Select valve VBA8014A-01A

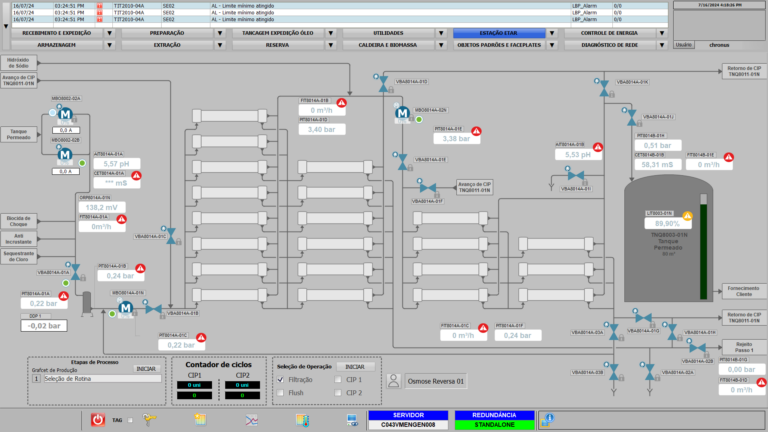75,272
